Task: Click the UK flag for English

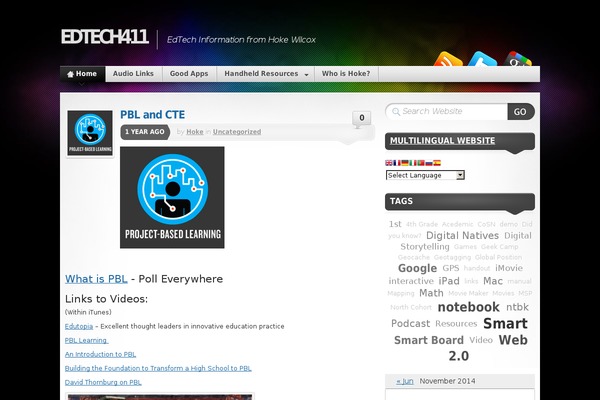Action: 389,163
